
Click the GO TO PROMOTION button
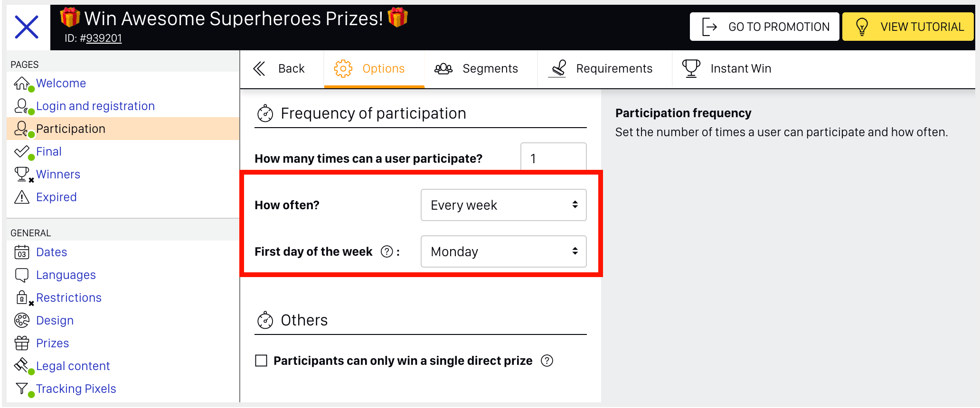764,27
